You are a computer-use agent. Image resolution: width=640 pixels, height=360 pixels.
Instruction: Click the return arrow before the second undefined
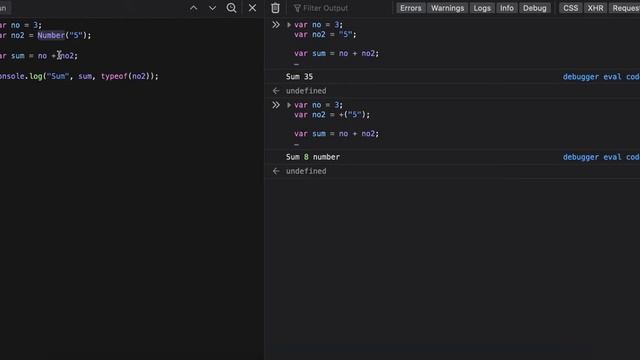point(276,171)
